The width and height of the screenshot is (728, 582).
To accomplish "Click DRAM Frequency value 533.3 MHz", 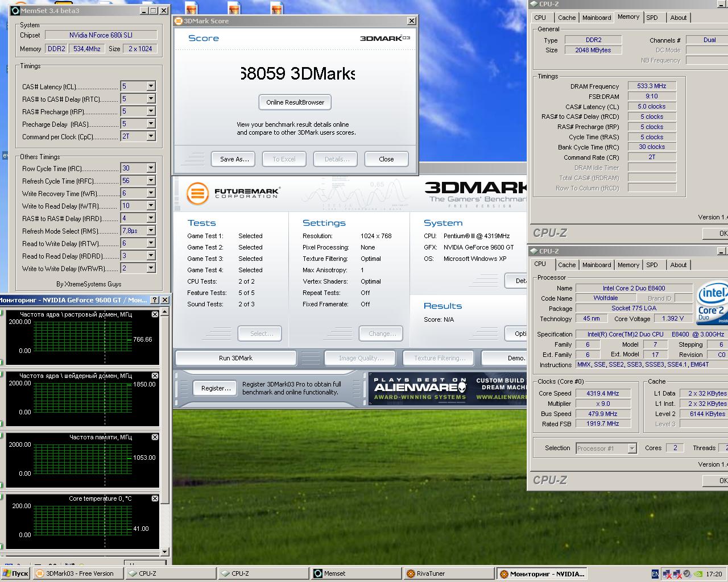I will click(652, 86).
